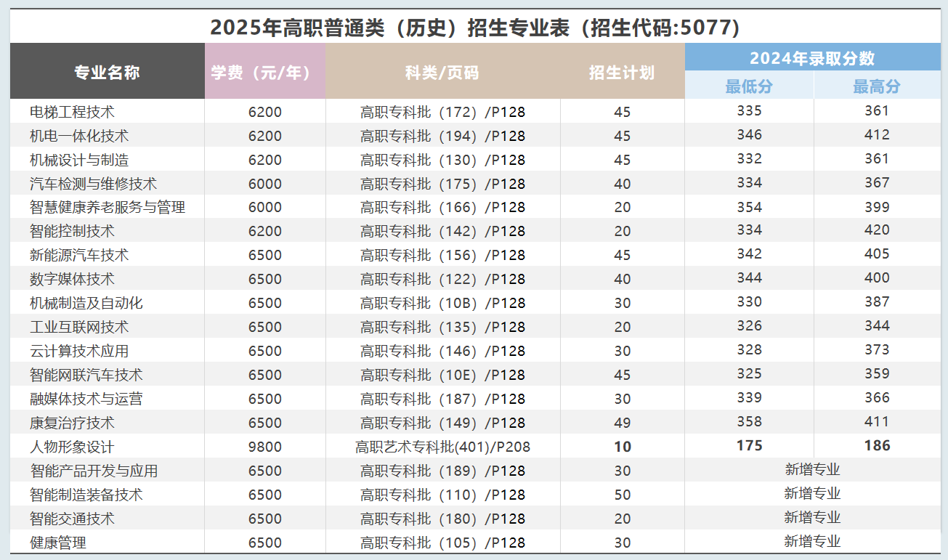Select tuition cell for 人物形象设计
Screen dimensions: 948x560
264,447
